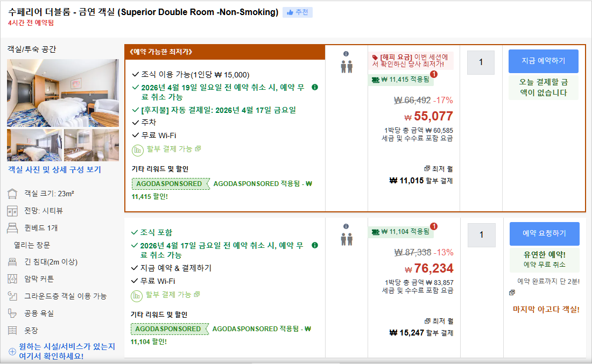
Task: Click the ₩11,415 coupon applied badge
Action: (x=400, y=80)
